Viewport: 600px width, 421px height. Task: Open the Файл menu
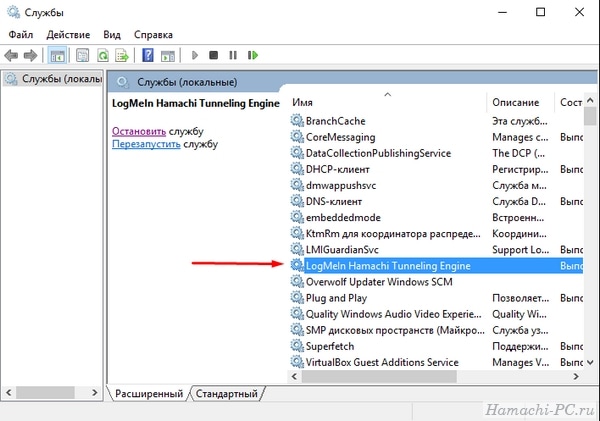click(21, 35)
